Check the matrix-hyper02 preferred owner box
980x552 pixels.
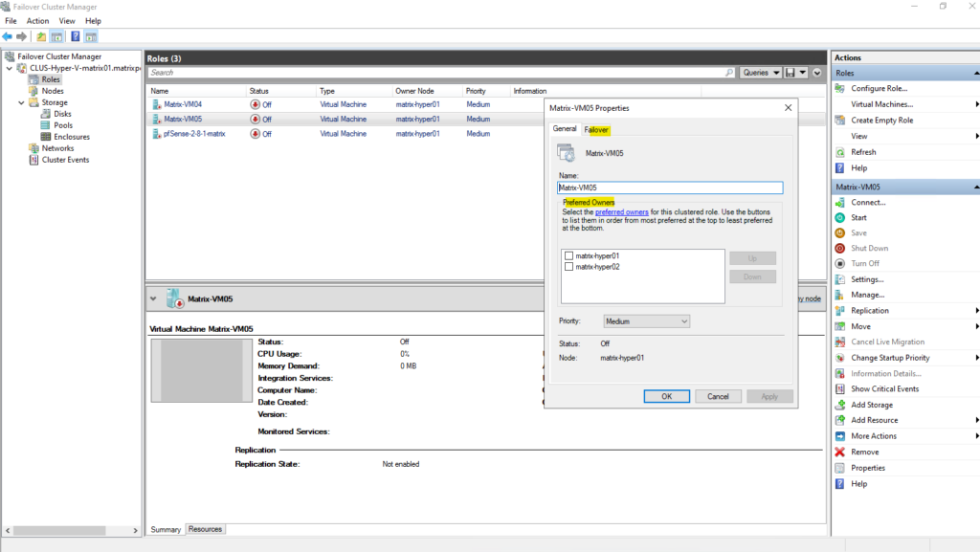569,267
